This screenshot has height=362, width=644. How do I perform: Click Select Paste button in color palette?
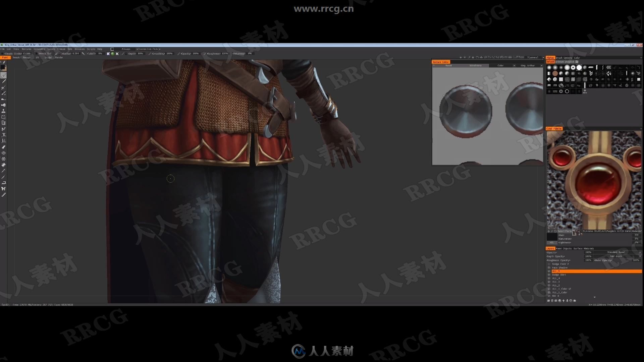point(565,231)
